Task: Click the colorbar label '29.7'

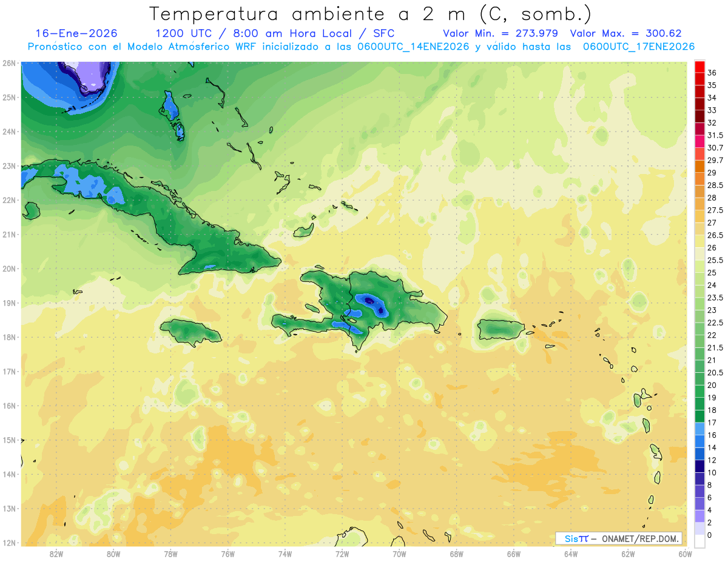Action: (715, 161)
